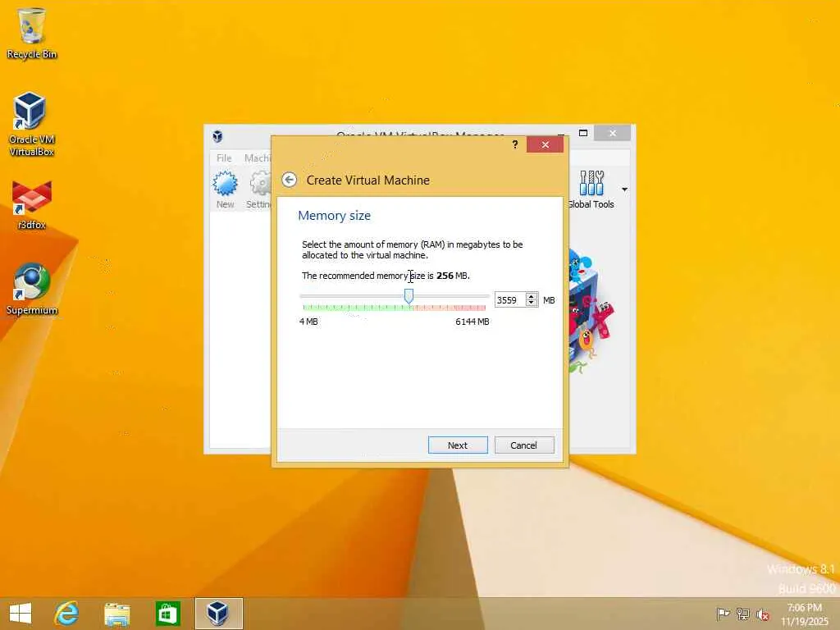Open the Machine menu in VirtualBox Manager
Screen dimensions: 840x630
pyautogui.click(x=257, y=158)
